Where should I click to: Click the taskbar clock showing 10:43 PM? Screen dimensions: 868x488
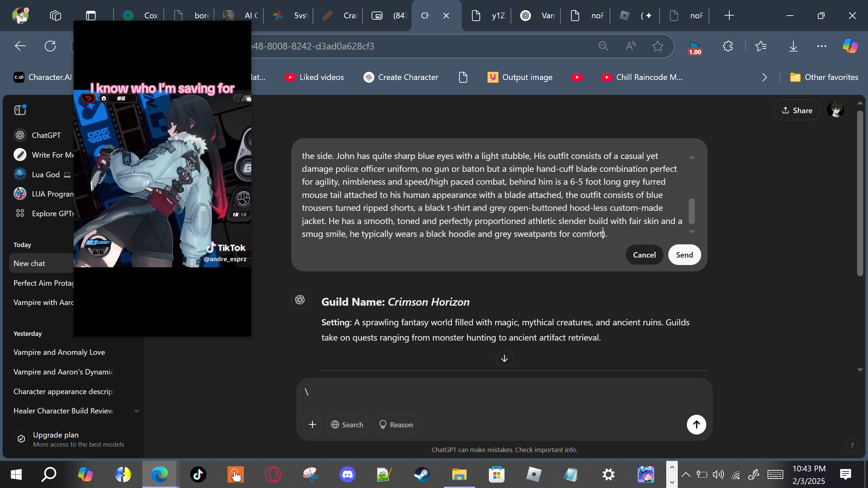click(x=809, y=474)
